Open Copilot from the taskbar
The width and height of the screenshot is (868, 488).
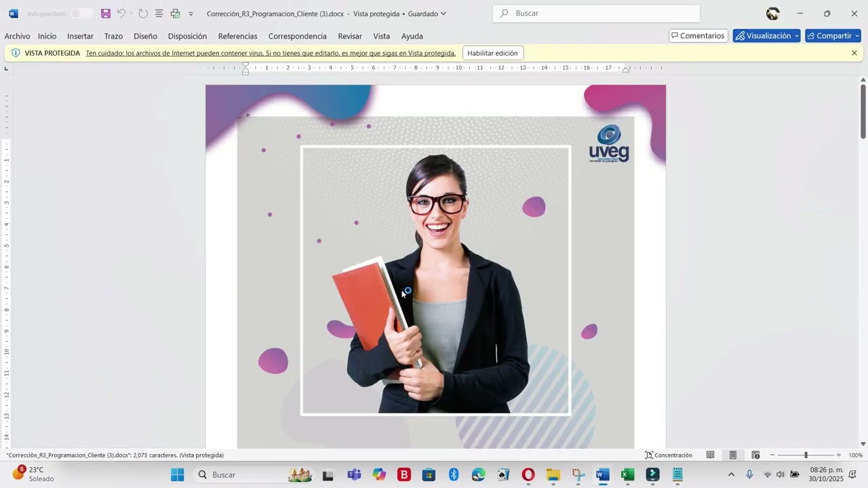pyautogui.click(x=379, y=475)
